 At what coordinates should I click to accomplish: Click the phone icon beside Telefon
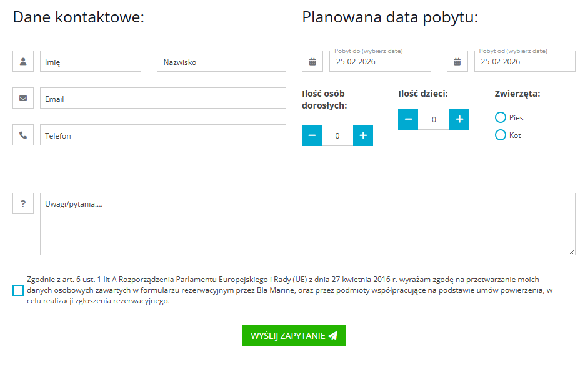click(x=23, y=135)
